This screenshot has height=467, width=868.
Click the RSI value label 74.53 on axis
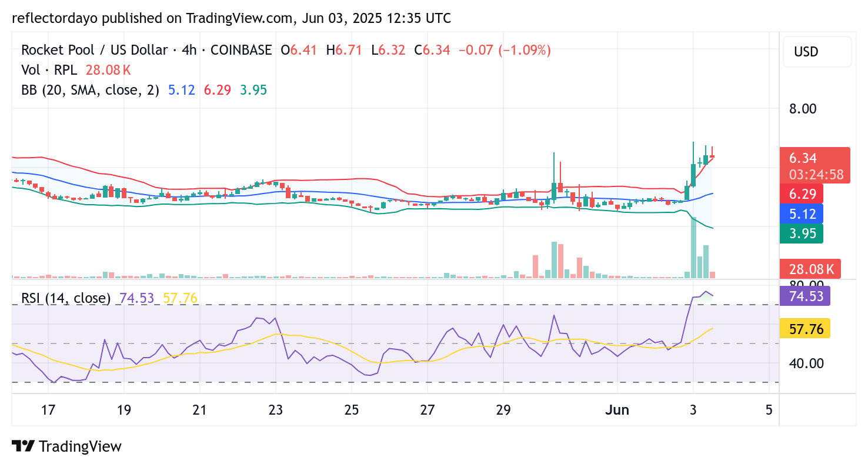pyautogui.click(x=805, y=295)
